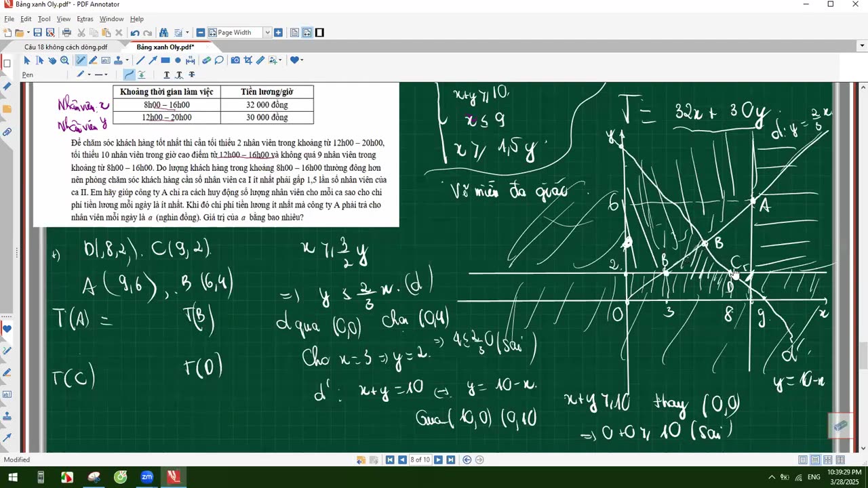Toggle the strikethrough text style button

coord(192,75)
